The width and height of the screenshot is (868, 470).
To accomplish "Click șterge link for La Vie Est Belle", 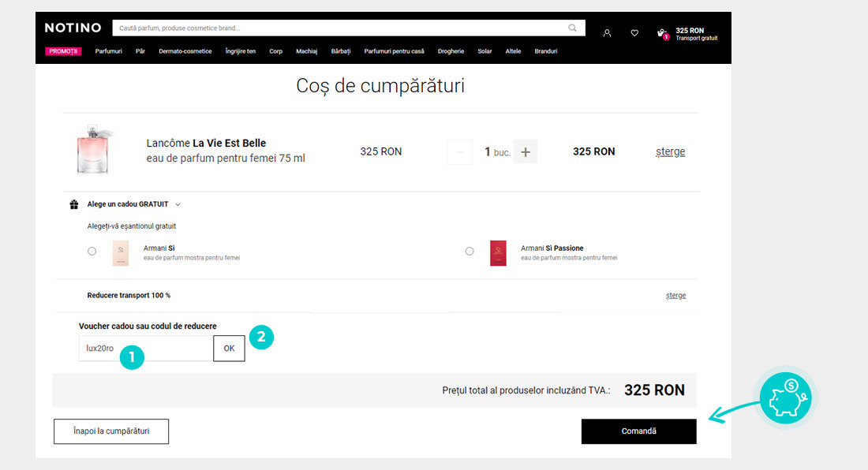I will 671,152.
